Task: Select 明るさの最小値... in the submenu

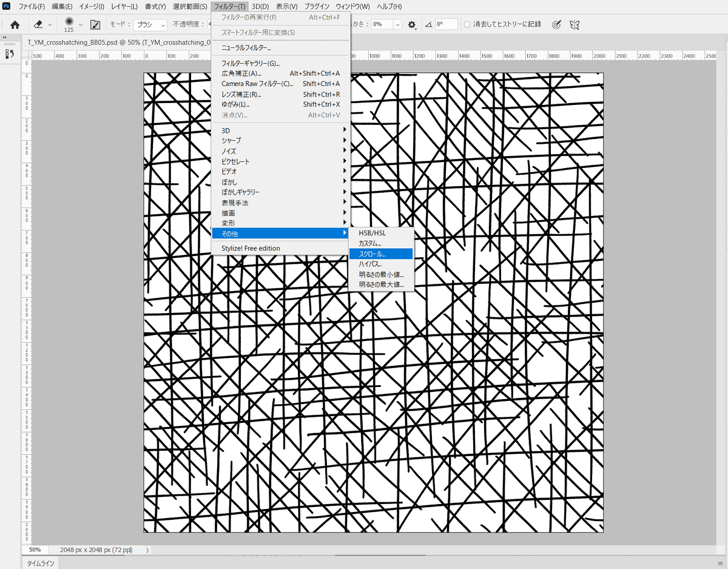Action: tap(382, 274)
